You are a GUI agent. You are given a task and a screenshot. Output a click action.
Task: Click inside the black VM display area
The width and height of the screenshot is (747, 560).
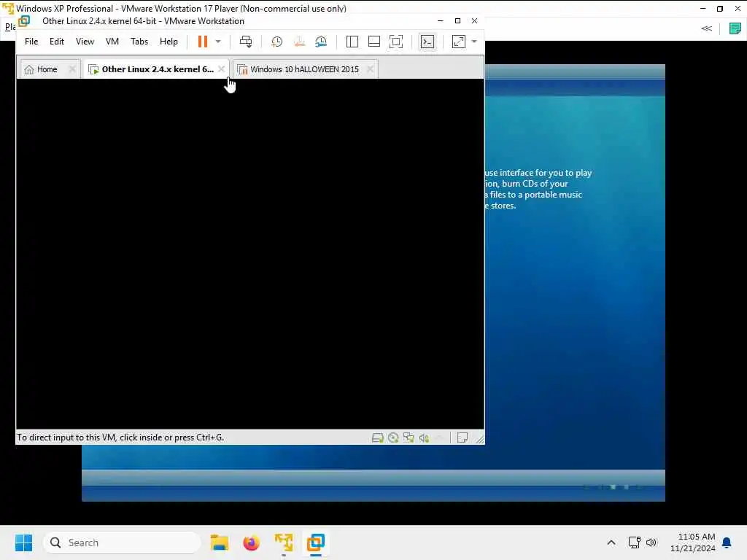[250, 254]
